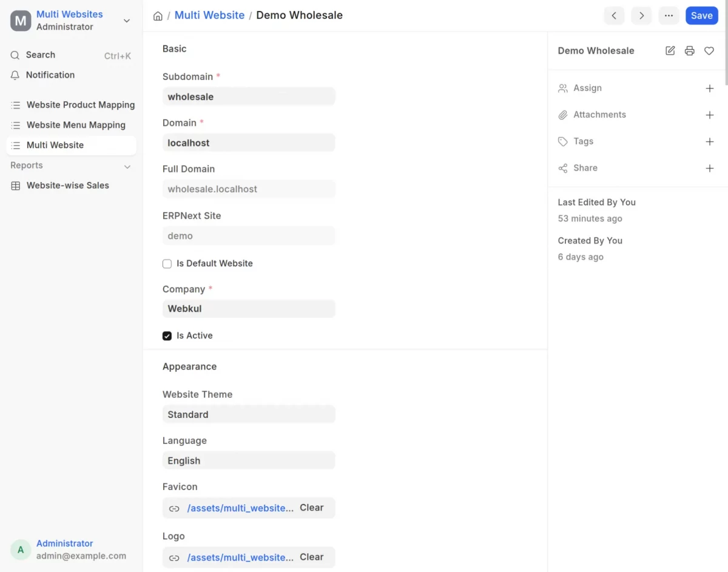Click the search magnifier icon in sidebar
The height and width of the screenshot is (572, 728).
tap(15, 55)
